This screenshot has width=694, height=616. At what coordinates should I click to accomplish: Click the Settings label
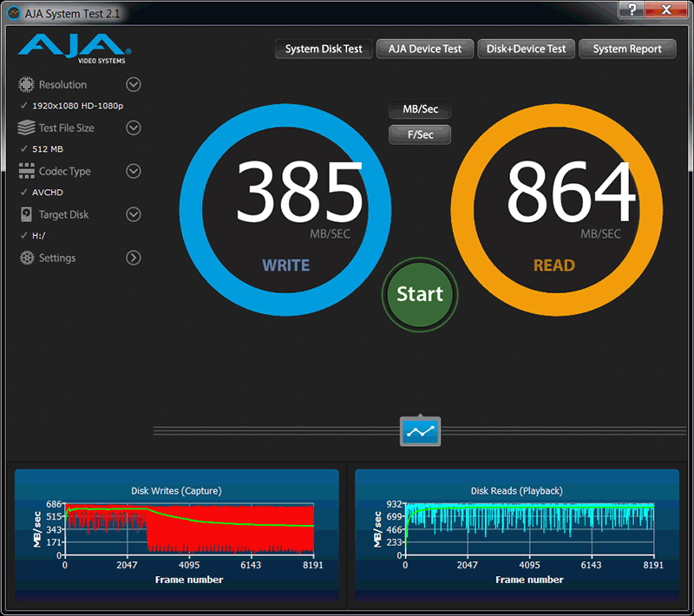tap(57, 258)
